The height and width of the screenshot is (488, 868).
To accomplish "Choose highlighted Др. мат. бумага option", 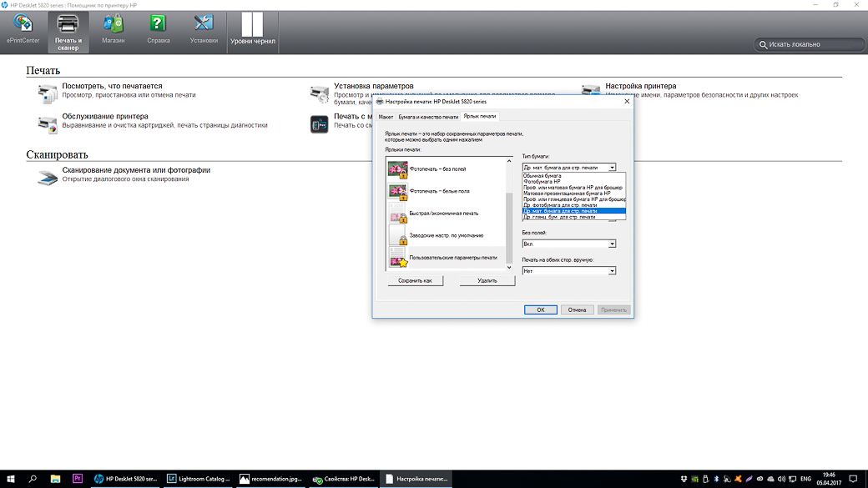I will 574,211.
